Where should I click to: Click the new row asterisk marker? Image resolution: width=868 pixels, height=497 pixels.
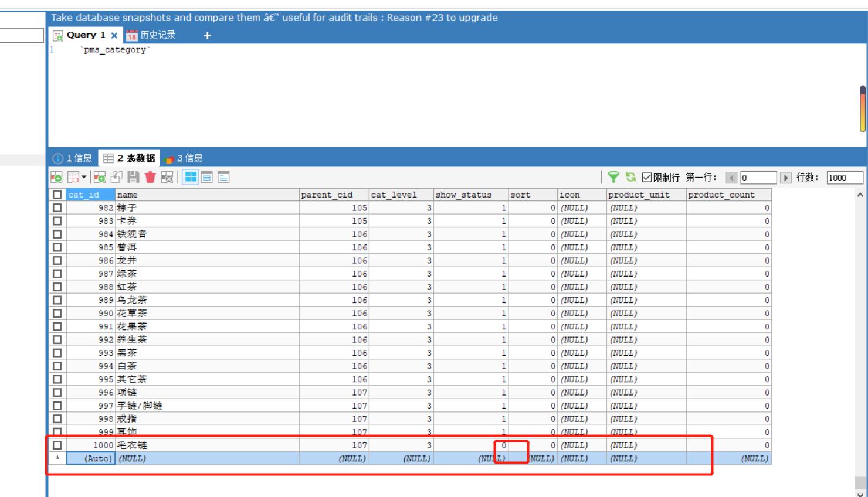pyautogui.click(x=57, y=458)
